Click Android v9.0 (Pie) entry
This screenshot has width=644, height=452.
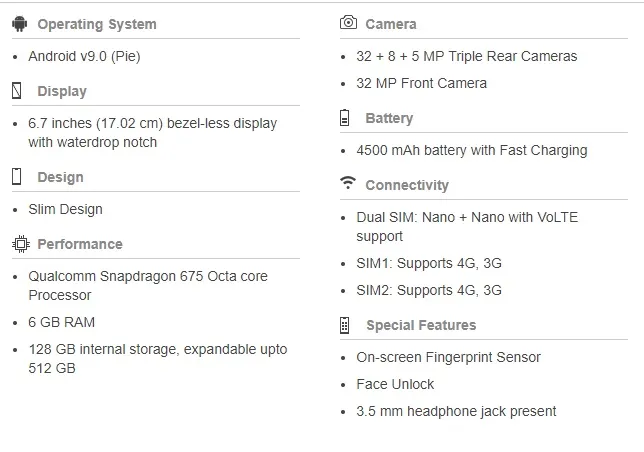[84, 56]
